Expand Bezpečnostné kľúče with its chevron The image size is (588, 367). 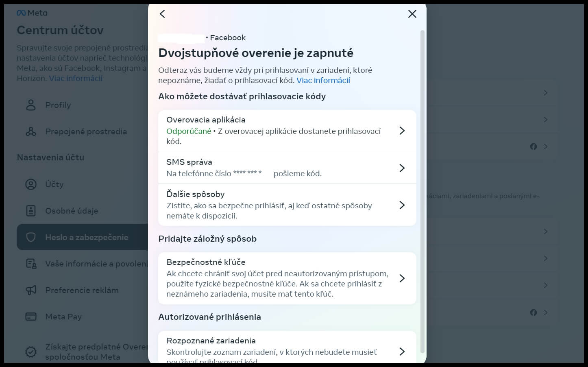coord(402,278)
